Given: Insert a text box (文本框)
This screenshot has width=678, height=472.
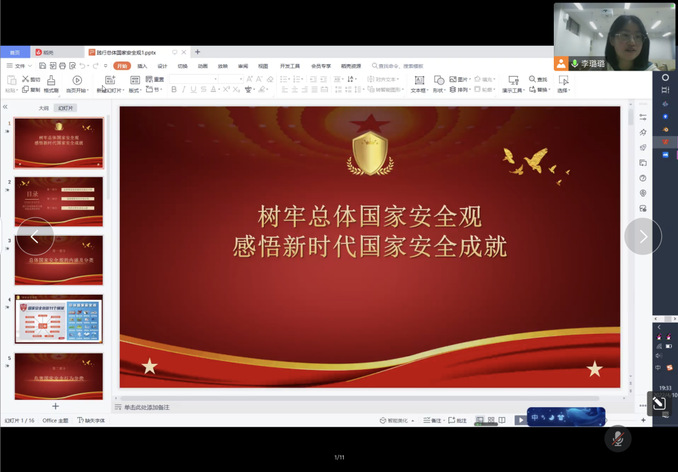Looking at the screenshot, I should click(x=419, y=83).
